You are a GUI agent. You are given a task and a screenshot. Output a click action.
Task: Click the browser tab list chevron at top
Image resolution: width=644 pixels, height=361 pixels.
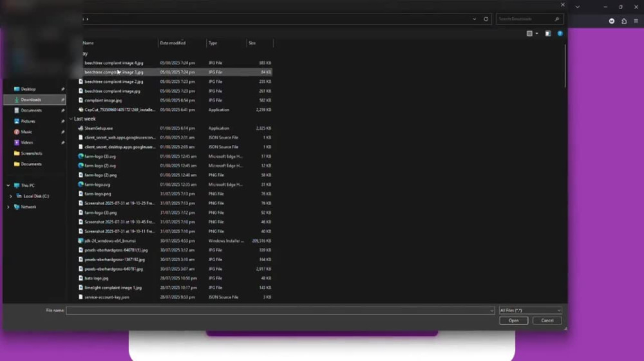[x=578, y=7]
